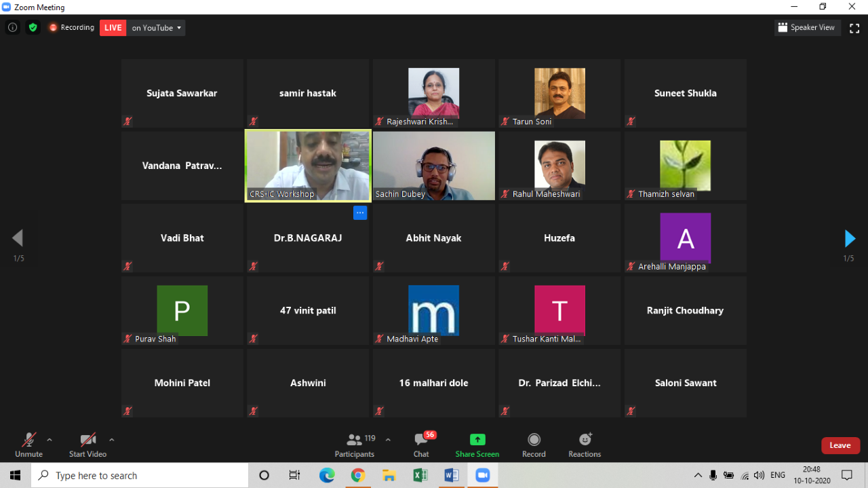Click the Abhit Nayak tile

click(434, 238)
